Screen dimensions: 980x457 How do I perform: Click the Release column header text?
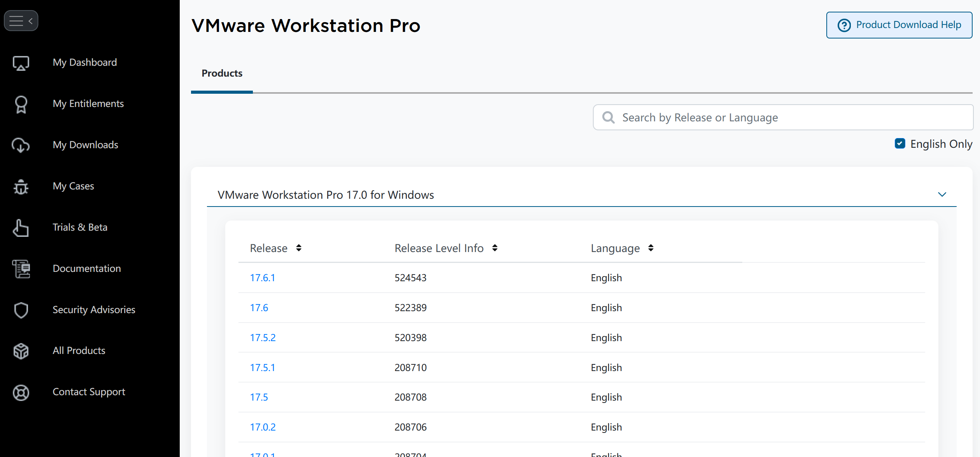269,248
